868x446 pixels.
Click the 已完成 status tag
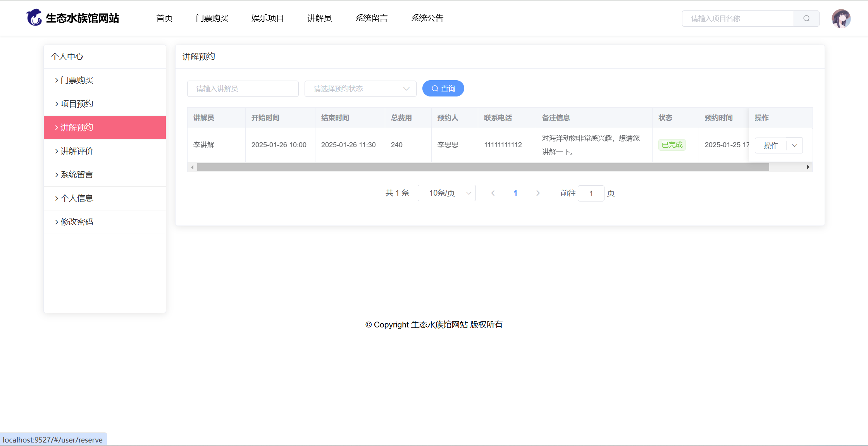[x=672, y=145]
